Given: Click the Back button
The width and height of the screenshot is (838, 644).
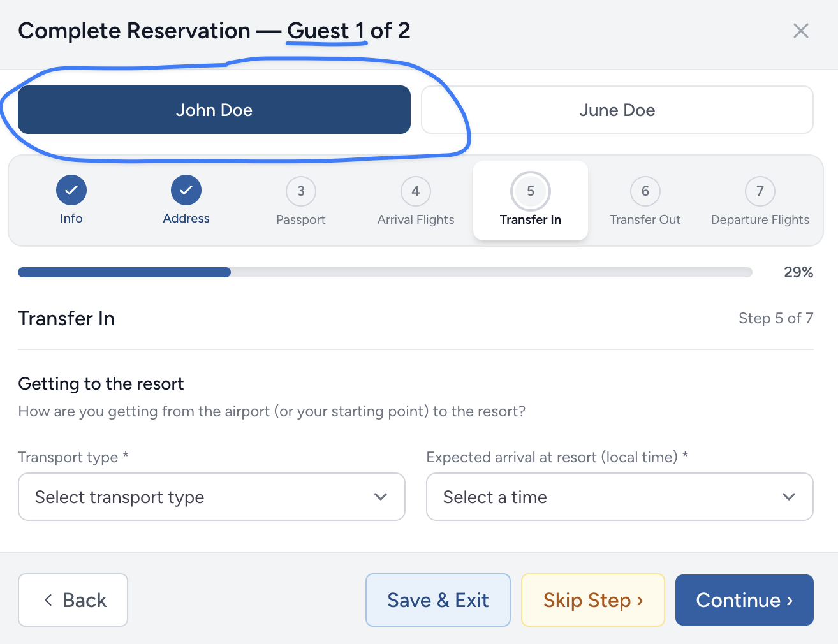Looking at the screenshot, I should coord(73,600).
